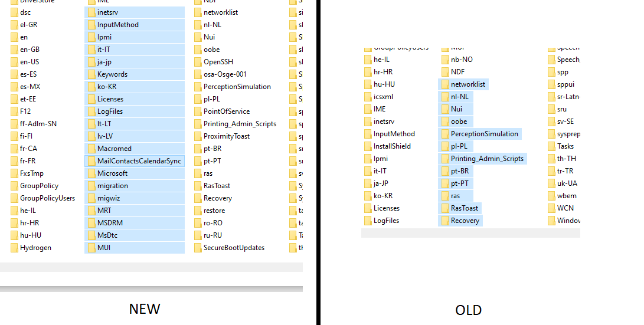Select the sppui folder icon
Viewport: 644px width, 325px height.
pos(551,84)
